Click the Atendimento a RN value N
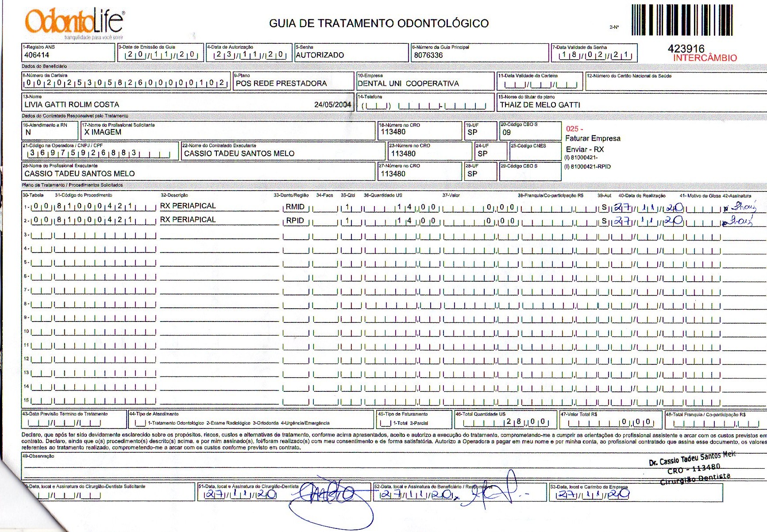This screenshot has height=532, width=767. [28, 132]
